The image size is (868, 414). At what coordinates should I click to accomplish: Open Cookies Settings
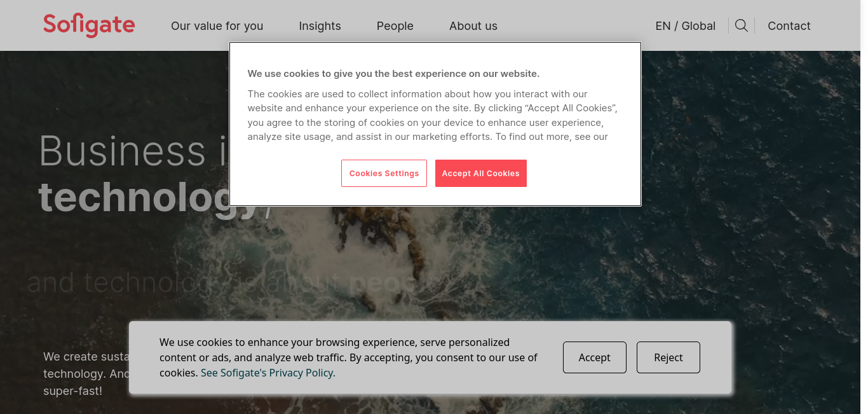click(384, 174)
